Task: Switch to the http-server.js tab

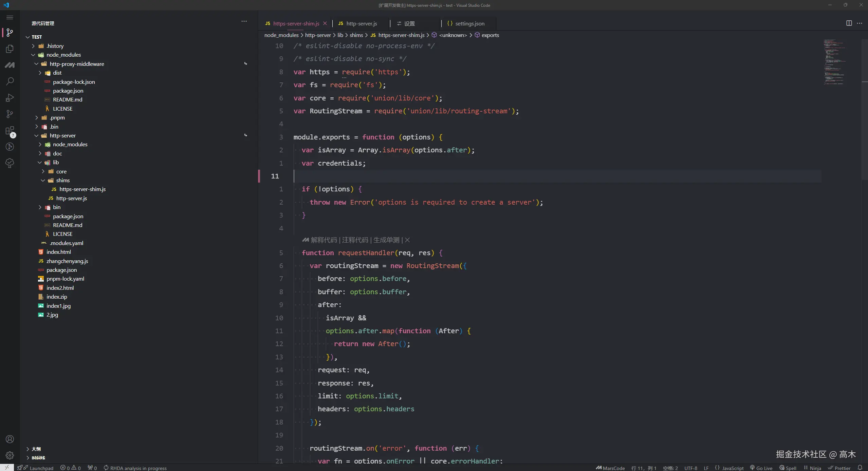Action: coord(361,23)
